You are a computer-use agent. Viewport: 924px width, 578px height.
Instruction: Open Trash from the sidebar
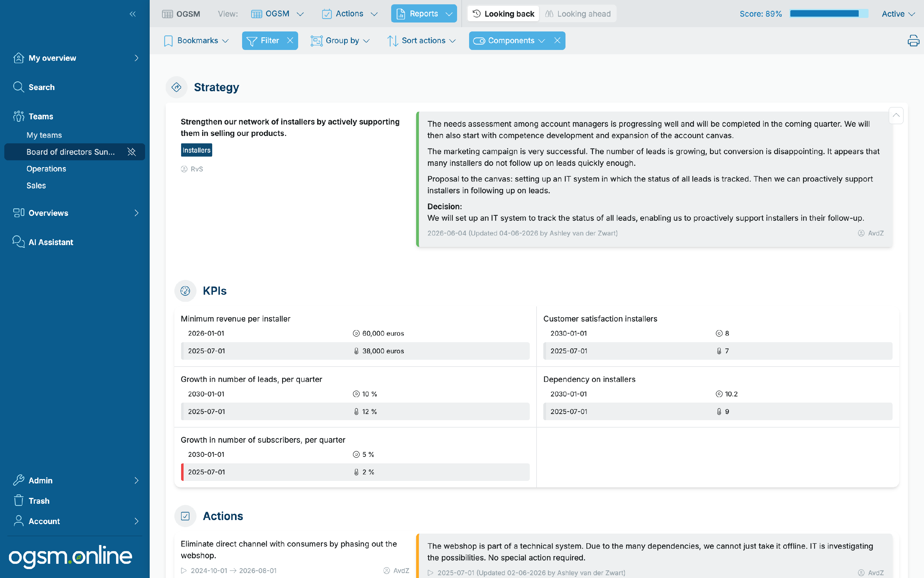[x=39, y=501]
